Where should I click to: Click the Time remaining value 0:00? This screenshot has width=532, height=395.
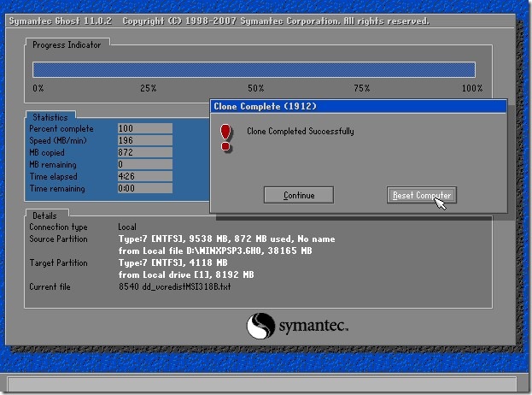(145, 188)
